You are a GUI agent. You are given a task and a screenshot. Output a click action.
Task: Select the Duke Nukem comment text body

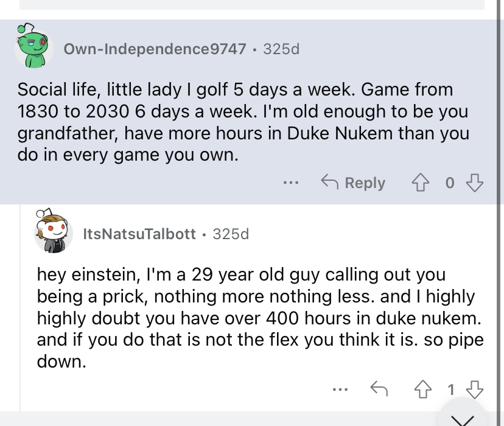pyautogui.click(x=243, y=122)
